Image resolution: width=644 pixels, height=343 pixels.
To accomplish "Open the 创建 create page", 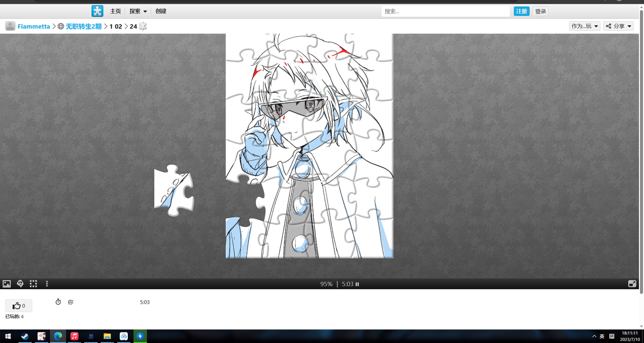I will [x=161, y=11].
